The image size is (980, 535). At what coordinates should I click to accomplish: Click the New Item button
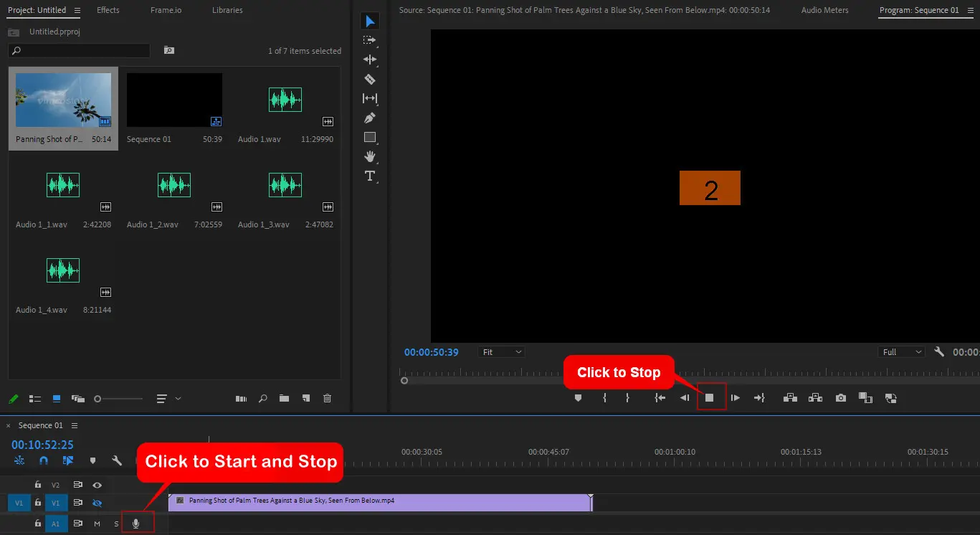pos(306,398)
